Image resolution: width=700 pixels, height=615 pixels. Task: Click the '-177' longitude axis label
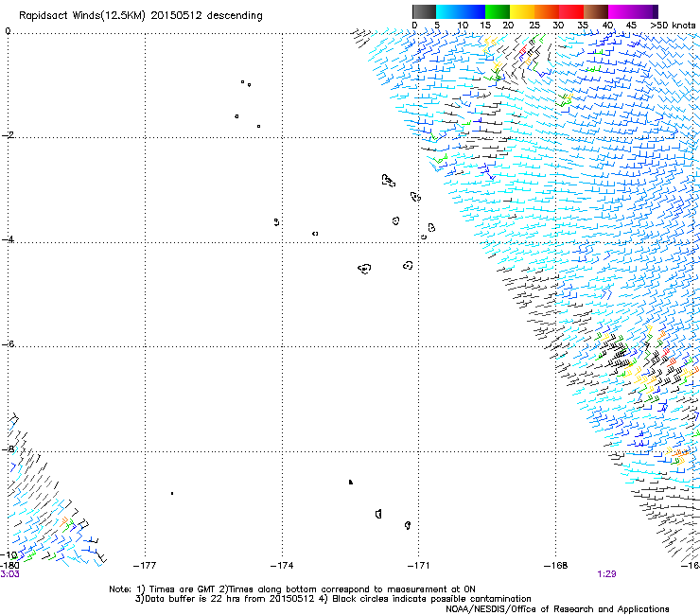point(145,566)
